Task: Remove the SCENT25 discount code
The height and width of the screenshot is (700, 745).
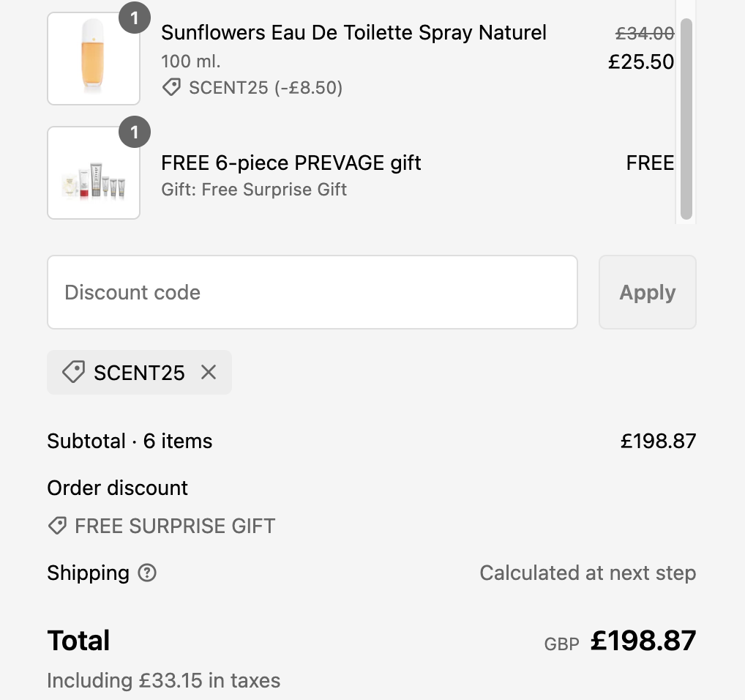Action: pyautogui.click(x=209, y=373)
